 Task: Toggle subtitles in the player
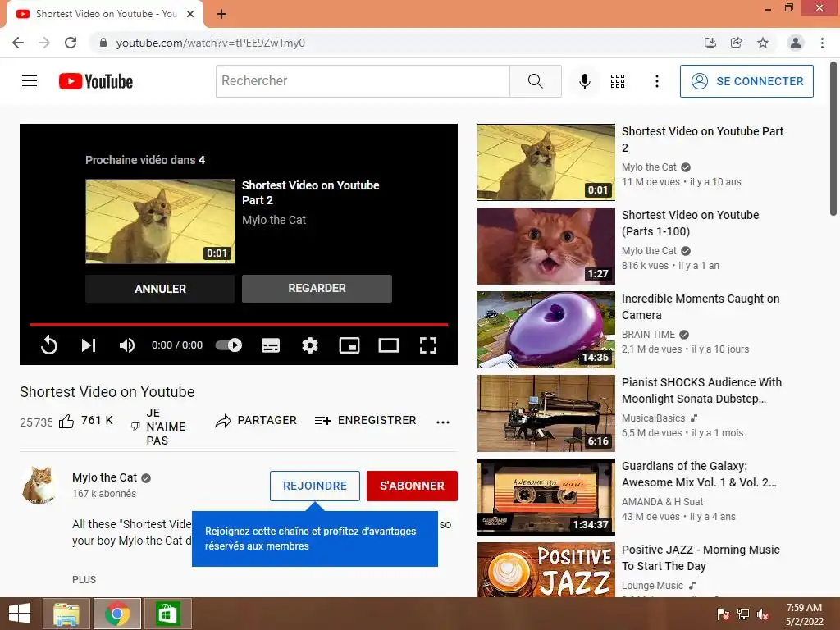coord(271,345)
